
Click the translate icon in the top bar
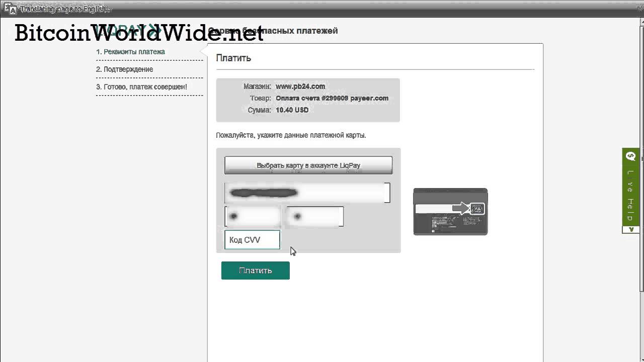coord(10,8)
